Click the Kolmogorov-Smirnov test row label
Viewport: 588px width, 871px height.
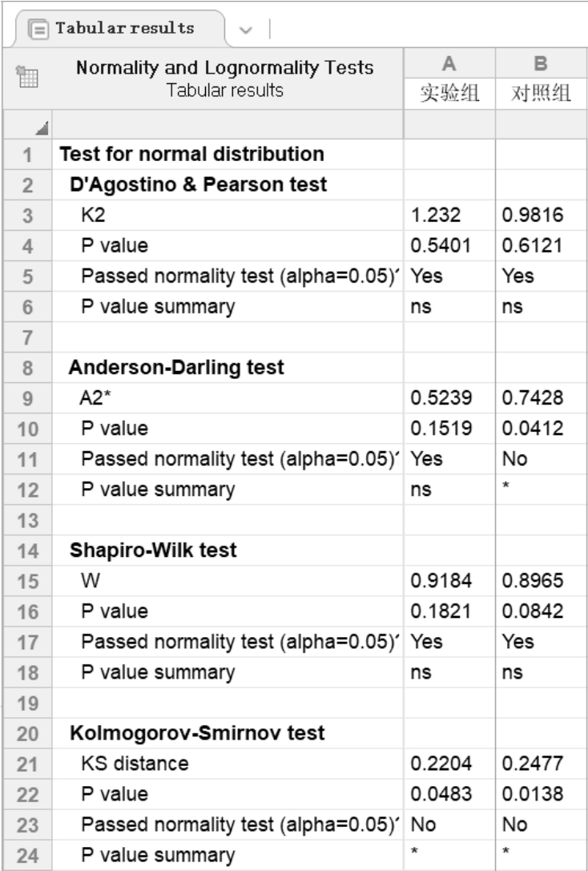197,732
